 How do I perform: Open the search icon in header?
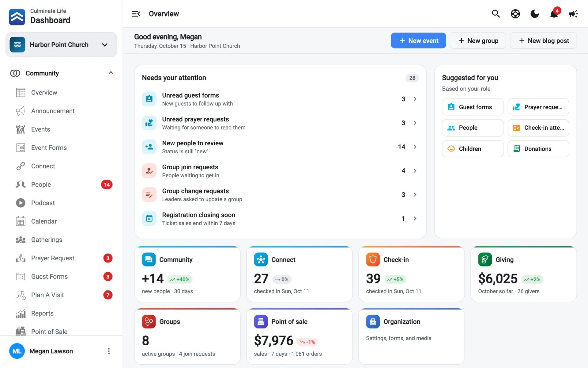tap(496, 14)
